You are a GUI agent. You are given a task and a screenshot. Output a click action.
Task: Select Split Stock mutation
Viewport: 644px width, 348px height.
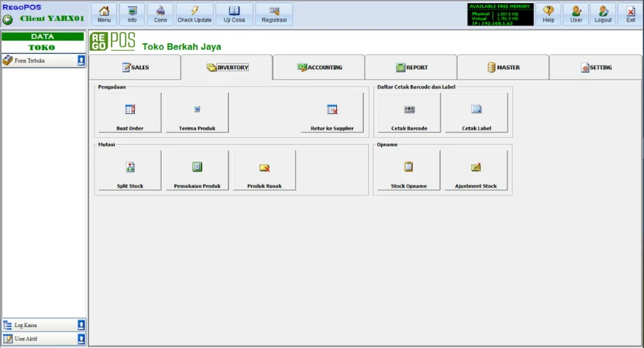(x=130, y=171)
